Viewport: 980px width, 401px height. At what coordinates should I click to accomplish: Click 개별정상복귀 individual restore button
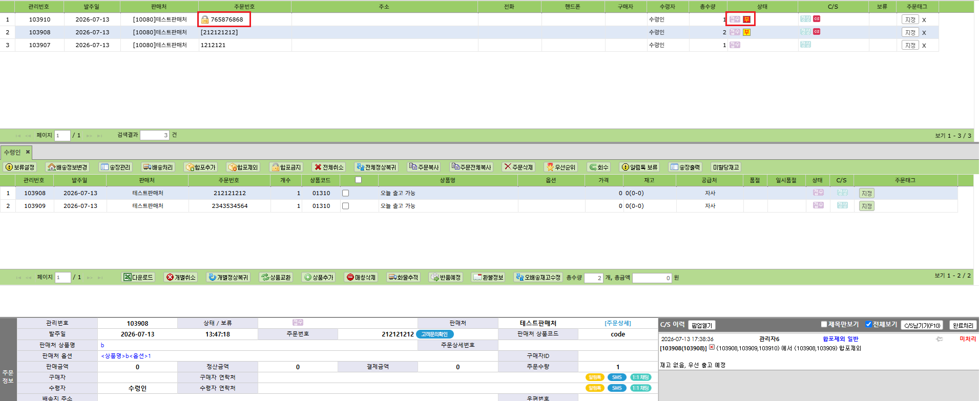(x=228, y=277)
